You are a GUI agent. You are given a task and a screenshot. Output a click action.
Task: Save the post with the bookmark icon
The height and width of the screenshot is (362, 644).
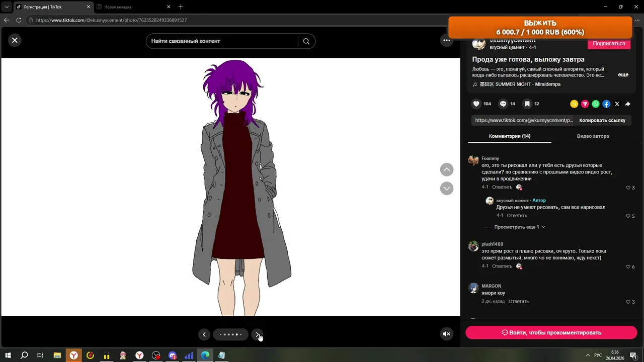527,104
